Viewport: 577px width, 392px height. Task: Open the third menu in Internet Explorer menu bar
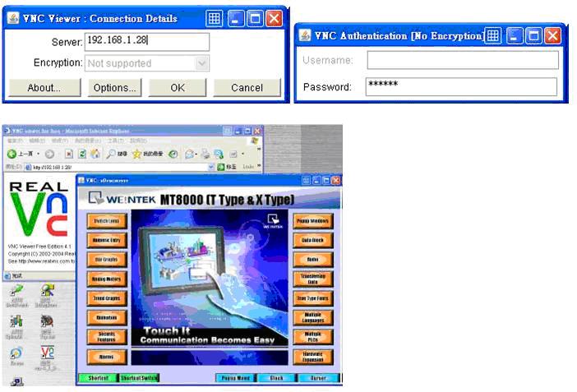[x=59, y=141]
